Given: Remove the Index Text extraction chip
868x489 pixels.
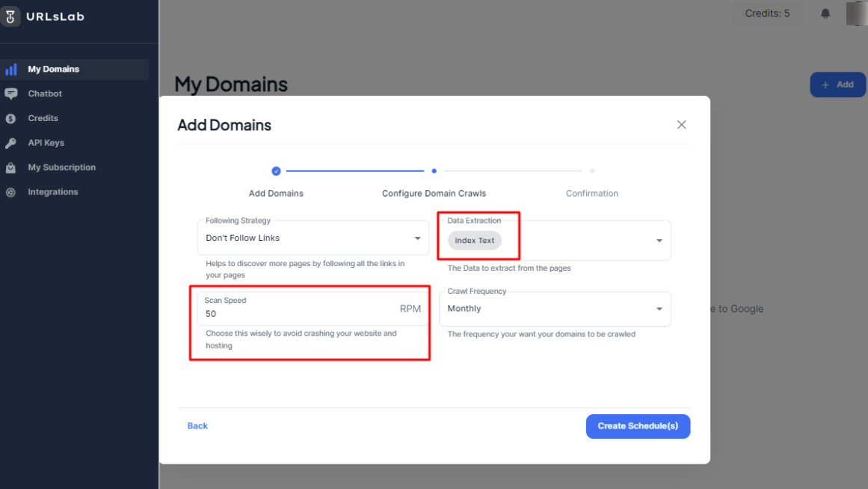Looking at the screenshot, I should click(475, 240).
